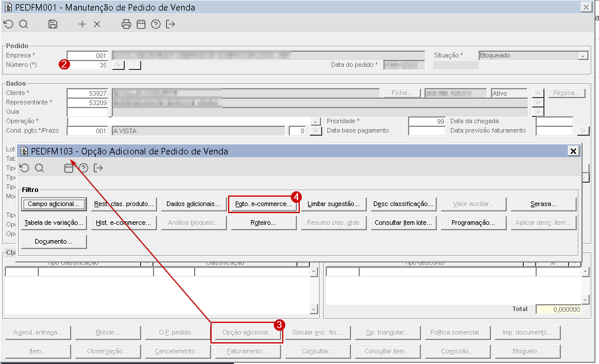This screenshot has height=364, width=599.
Task: Open lookup button at Guia row end
Action: tap(537, 112)
